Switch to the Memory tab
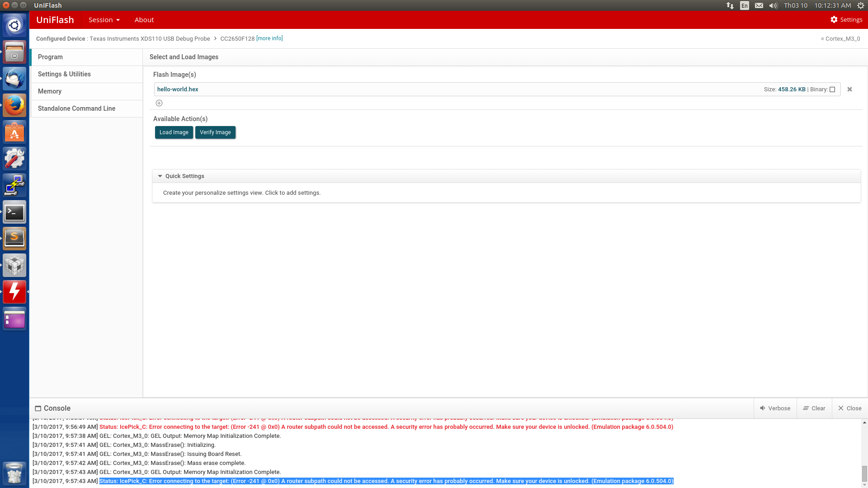The image size is (868, 488). [50, 91]
